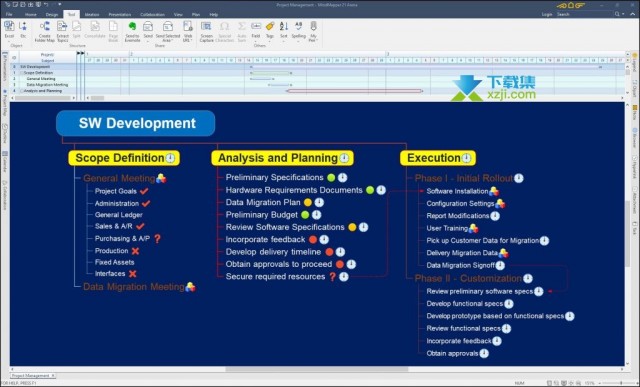Click the Web URL icon
This screenshot has width=640, height=387.
[x=187, y=27]
